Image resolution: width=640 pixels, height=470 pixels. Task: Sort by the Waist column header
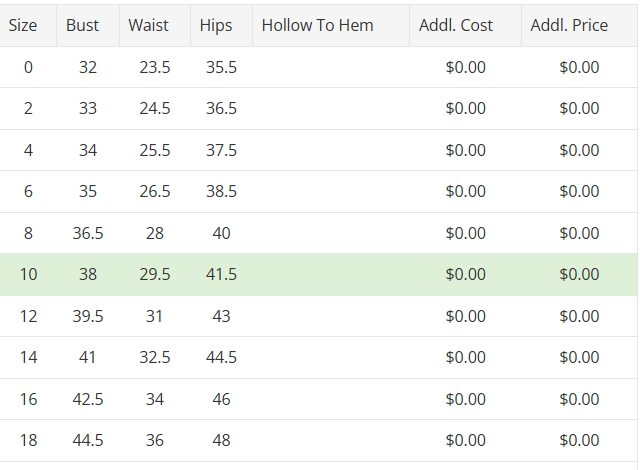[x=149, y=25]
